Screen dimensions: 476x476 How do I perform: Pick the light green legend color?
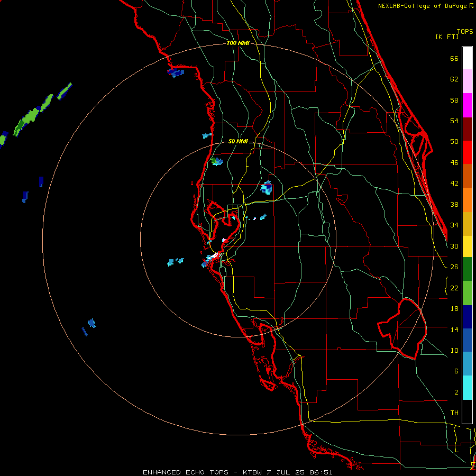coord(467,293)
